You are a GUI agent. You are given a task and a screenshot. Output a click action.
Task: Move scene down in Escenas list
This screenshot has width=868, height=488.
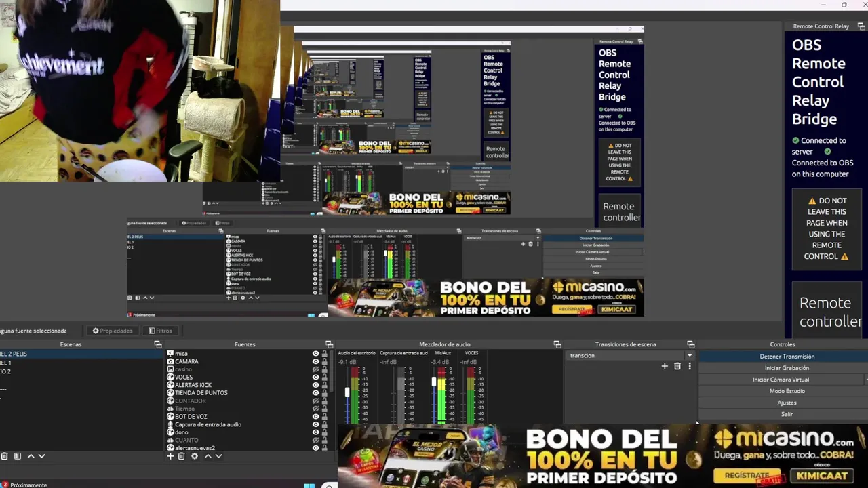pyautogui.click(x=41, y=456)
